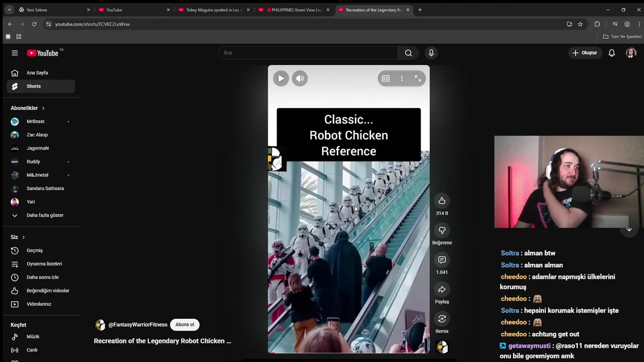The image size is (644, 362).
Task: Click the Short title Recreation of the Legendary Robot Chicken
Action: point(163,341)
